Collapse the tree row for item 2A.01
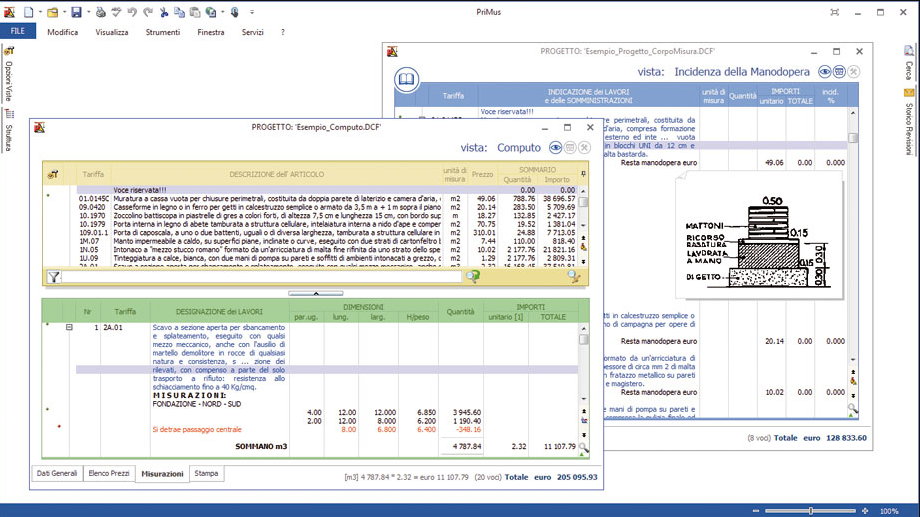 [x=69, y=327]
